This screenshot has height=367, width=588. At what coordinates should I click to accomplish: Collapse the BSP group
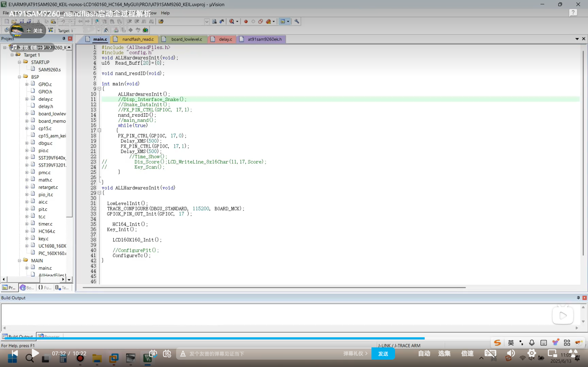pos(19,77)
